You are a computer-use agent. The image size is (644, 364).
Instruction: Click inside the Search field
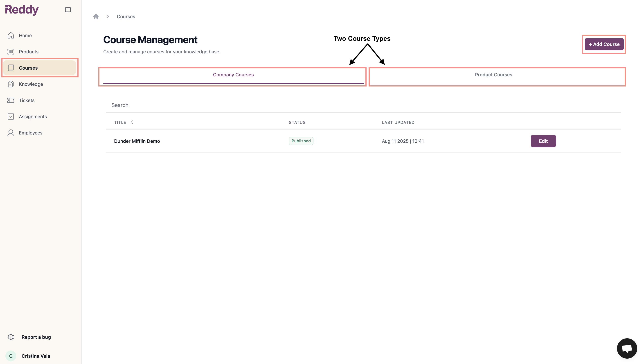225,105
